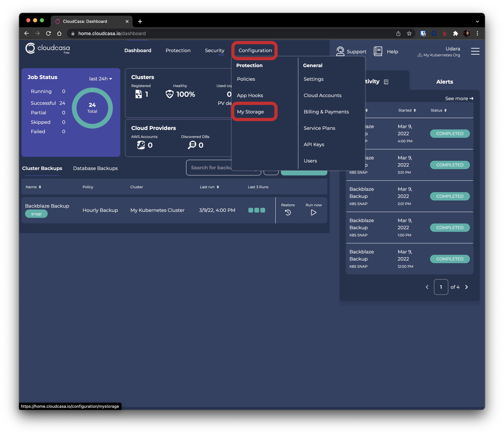Click the snap tag on Backblaze Backup
504x435 pixels.
[36, 214]
